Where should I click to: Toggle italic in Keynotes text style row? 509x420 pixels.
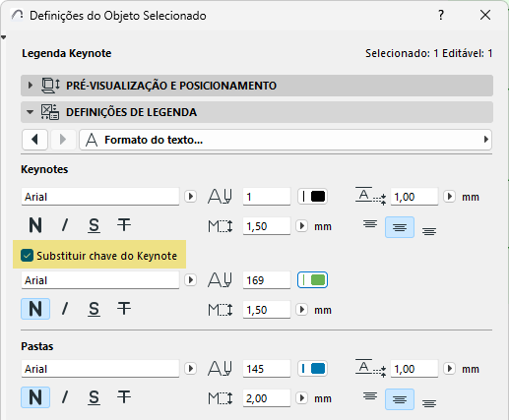point(65,225)
